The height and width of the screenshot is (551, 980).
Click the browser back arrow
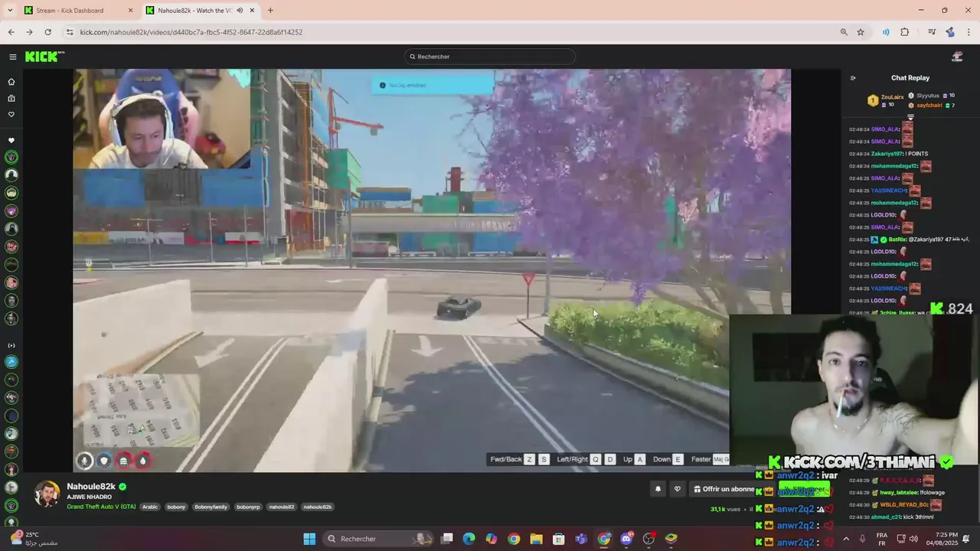(x=11, y=32)
